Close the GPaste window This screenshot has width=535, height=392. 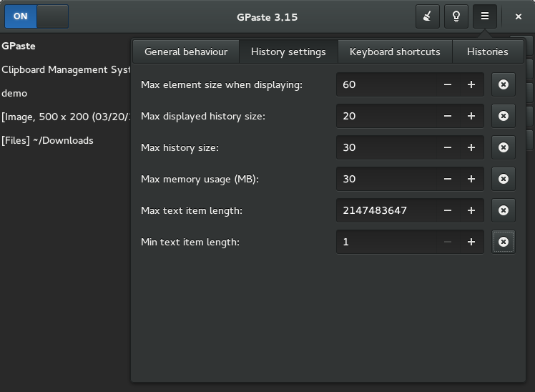pos(519,16)
